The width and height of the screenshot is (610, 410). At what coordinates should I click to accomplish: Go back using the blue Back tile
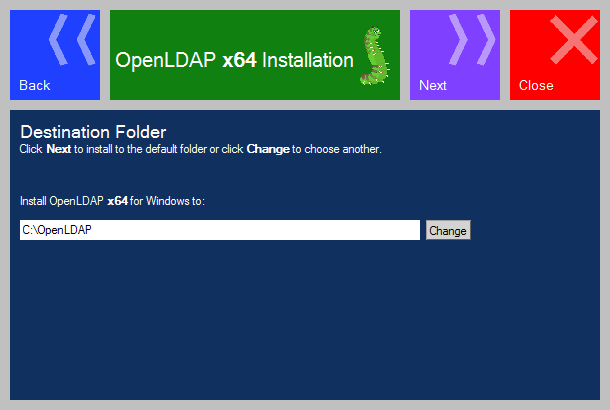55,55
